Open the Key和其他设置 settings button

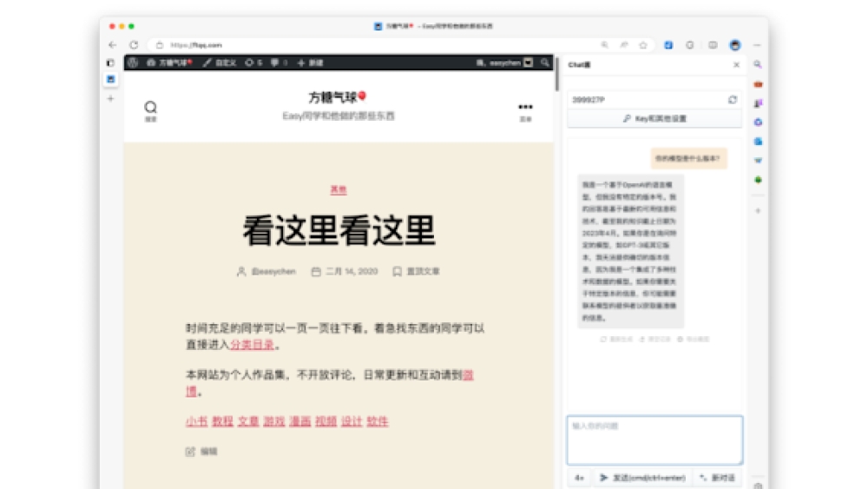point(654,118)
